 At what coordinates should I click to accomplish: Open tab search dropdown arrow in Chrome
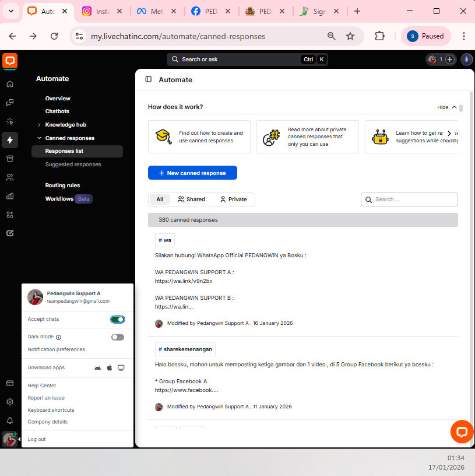(x=11, y=11)
